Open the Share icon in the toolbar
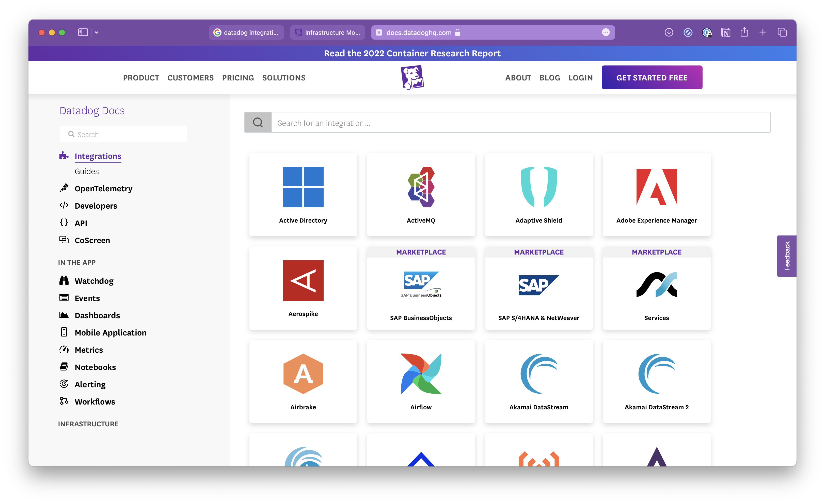This screenshot has height=504, width=825. coord(744,32)
